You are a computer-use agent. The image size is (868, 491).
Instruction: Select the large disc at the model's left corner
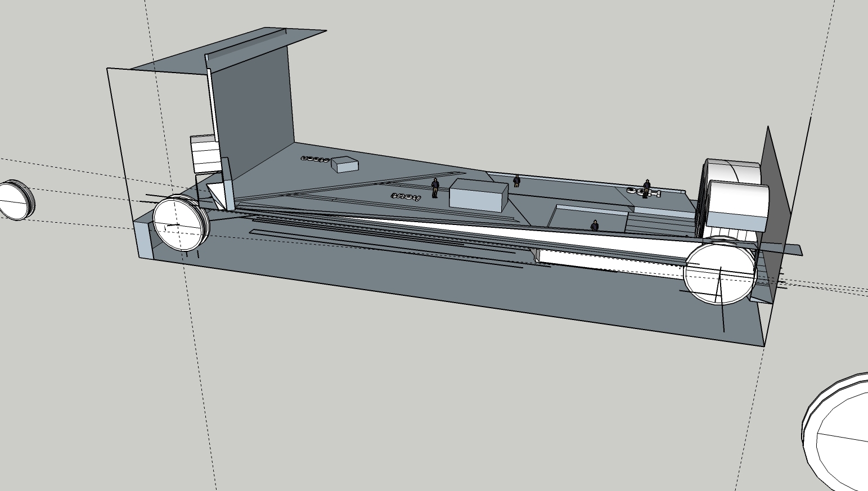point(179,223)
